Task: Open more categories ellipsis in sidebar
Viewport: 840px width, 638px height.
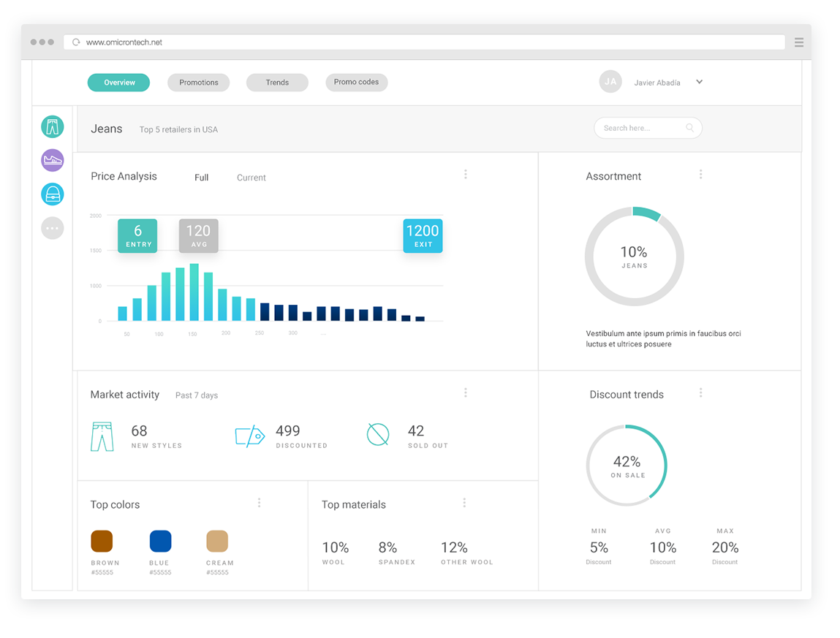Action: point(52,228)
